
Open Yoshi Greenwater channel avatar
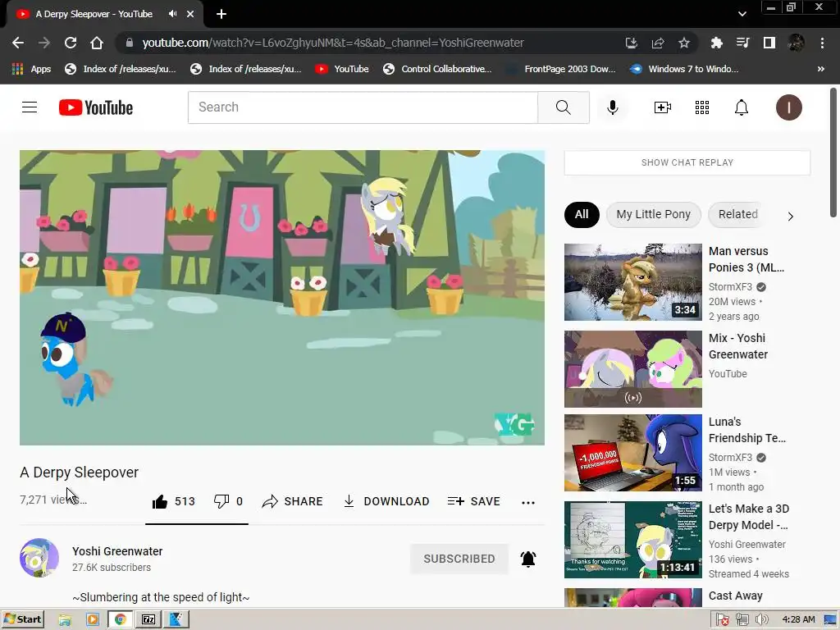tap(39, 558)
